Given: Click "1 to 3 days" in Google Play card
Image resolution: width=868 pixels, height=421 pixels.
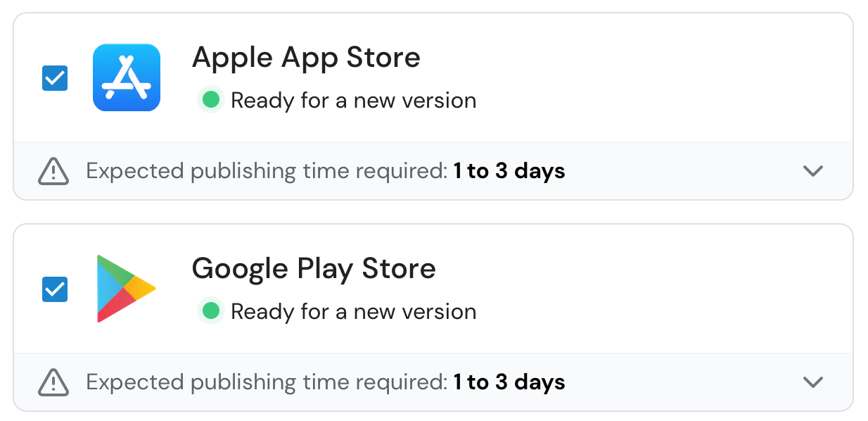Looking at the screenshot, I should 509,382.
